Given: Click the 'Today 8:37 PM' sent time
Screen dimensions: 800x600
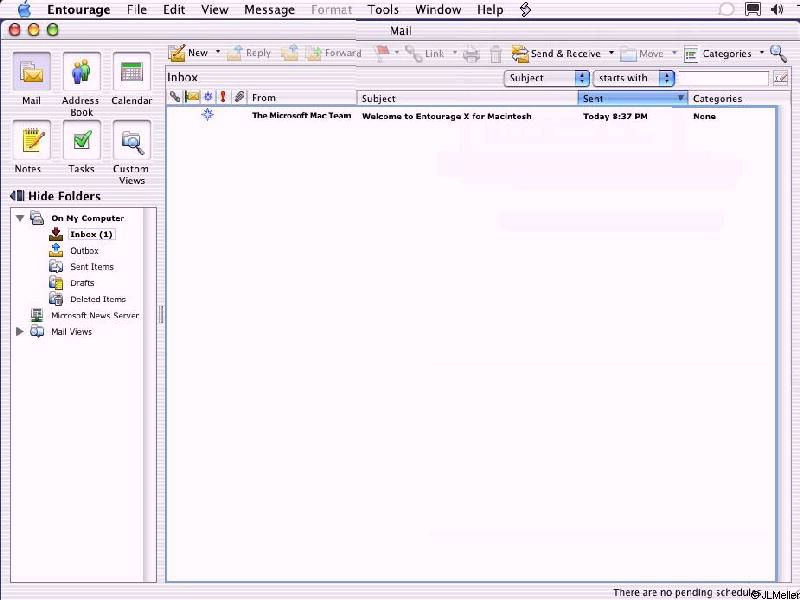Looking at the screenshot, I should click(615, 116).
